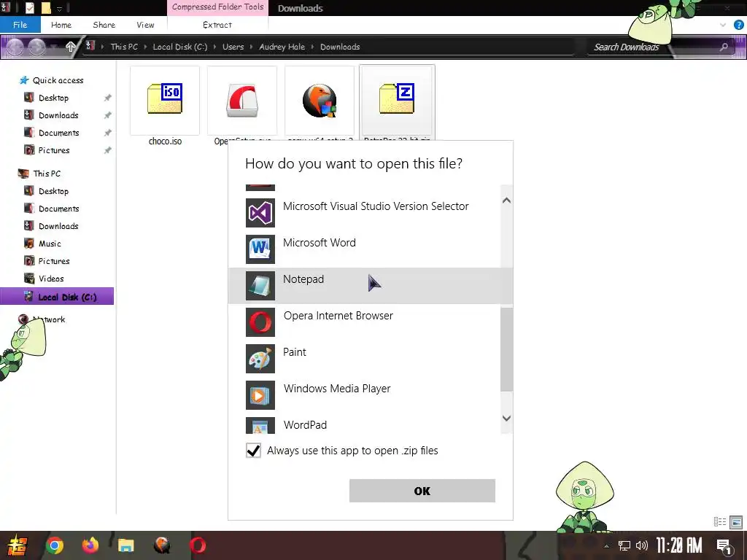Viewport: 747px width, 560px height.
Task: Select the Opera setup exe file
Action: point(242,100)
